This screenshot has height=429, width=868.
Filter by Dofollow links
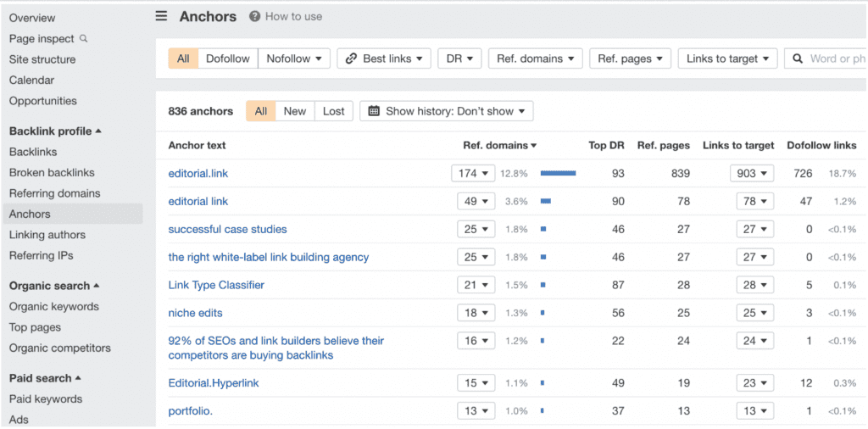227,58
